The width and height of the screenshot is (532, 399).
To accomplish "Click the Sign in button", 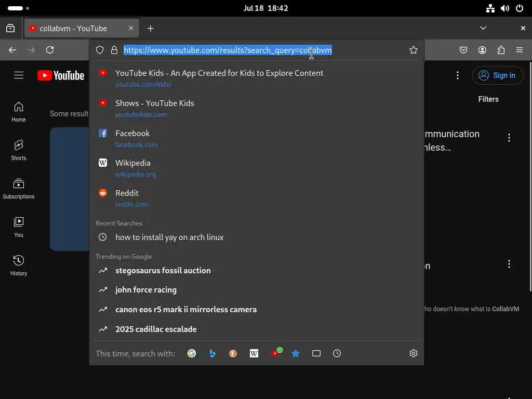I will click(x=497, y=75).
